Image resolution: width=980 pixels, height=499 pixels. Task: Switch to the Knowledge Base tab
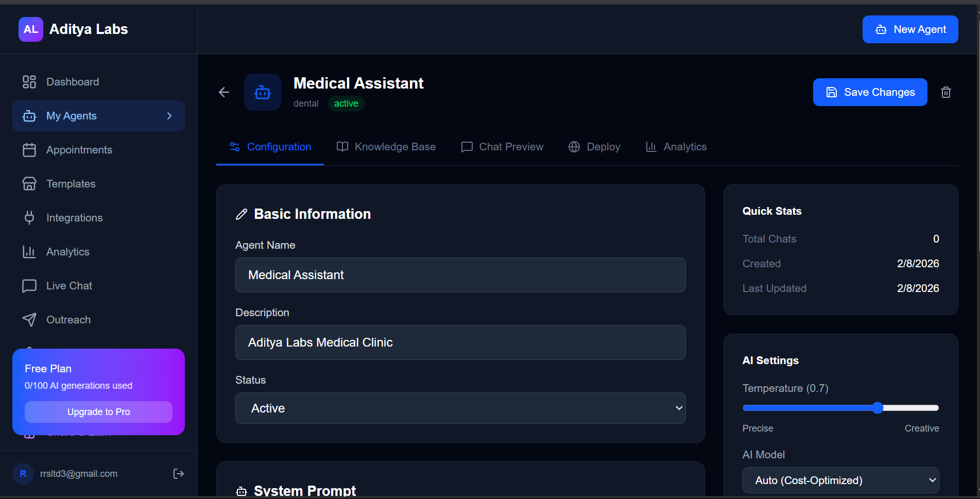pos(386,147)
